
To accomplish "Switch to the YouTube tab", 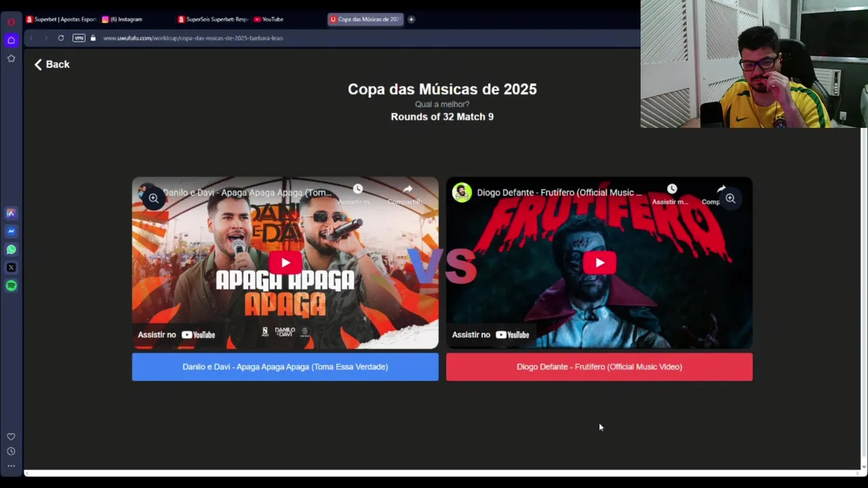I will 288,19.
